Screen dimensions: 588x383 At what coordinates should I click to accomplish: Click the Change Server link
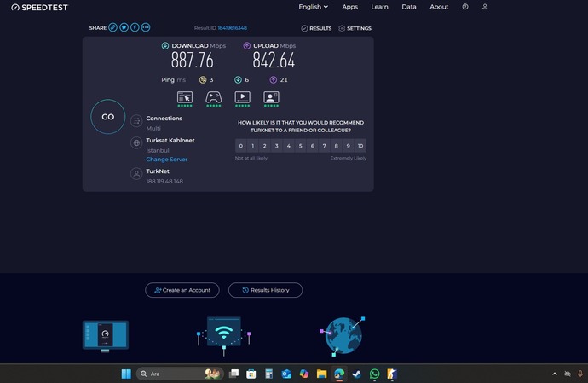pyautogui.click(x=166, y=160)
